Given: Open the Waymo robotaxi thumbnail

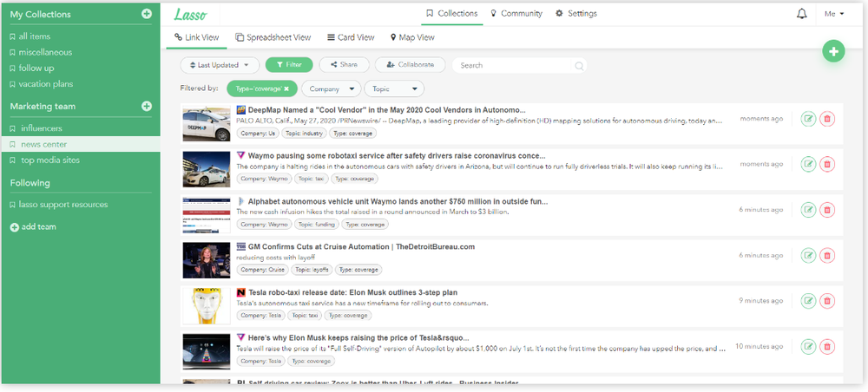Looking at the screenshot, I should click(207, 169).
